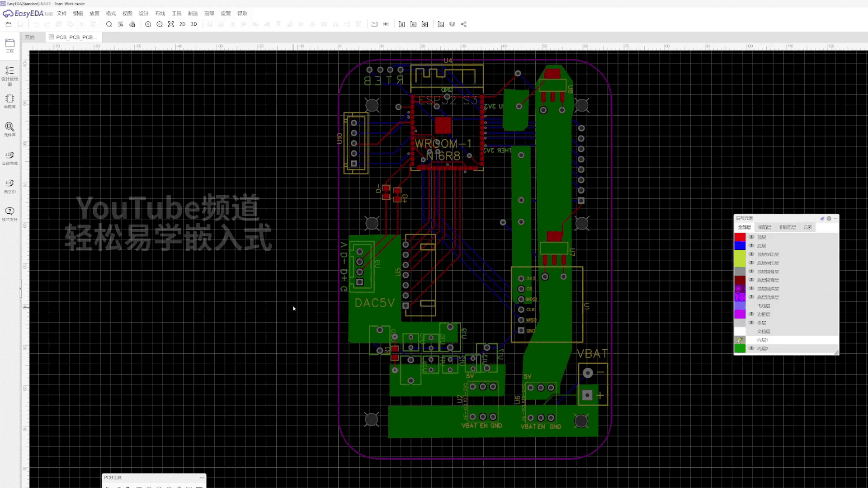
Task: Click the DRC check toolbar button
Action: [386, 24]
